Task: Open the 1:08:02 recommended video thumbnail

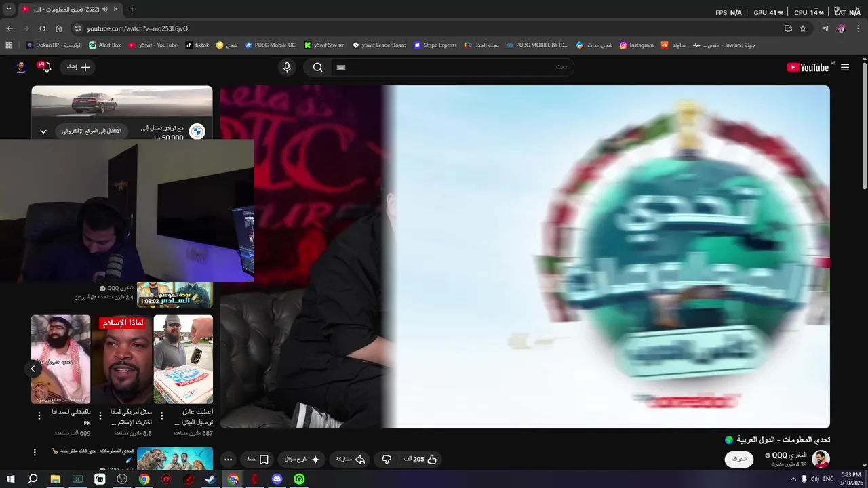Action: pyautogui.click(x=175, y=295)
